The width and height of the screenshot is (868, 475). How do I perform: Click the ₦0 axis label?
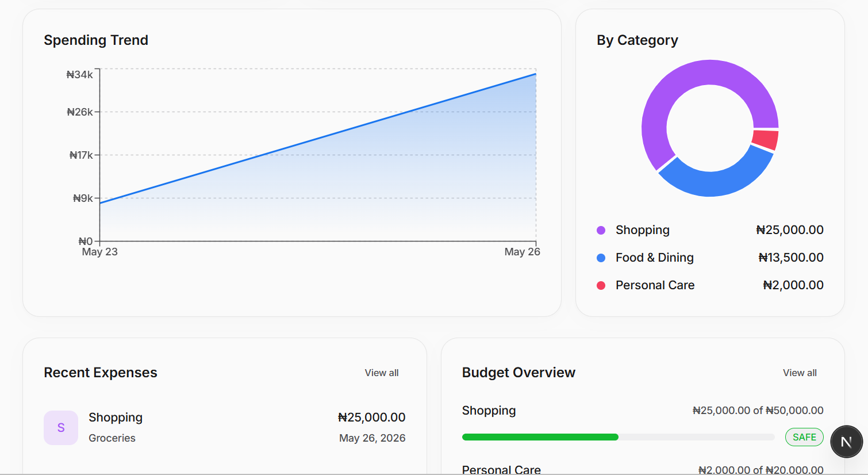click(x=86, y=241)
